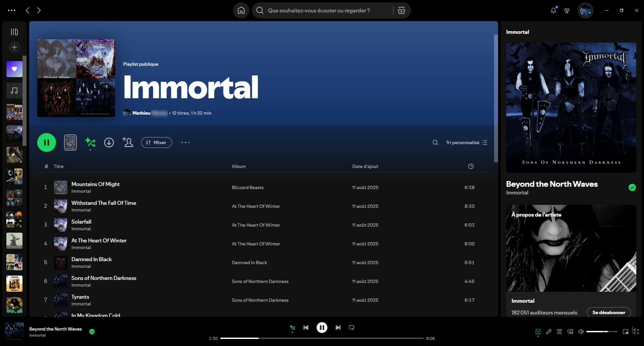The height and width of the screenshot is (346, 644).
Task: Download the Immortal playlist
Action: (109, 142)
